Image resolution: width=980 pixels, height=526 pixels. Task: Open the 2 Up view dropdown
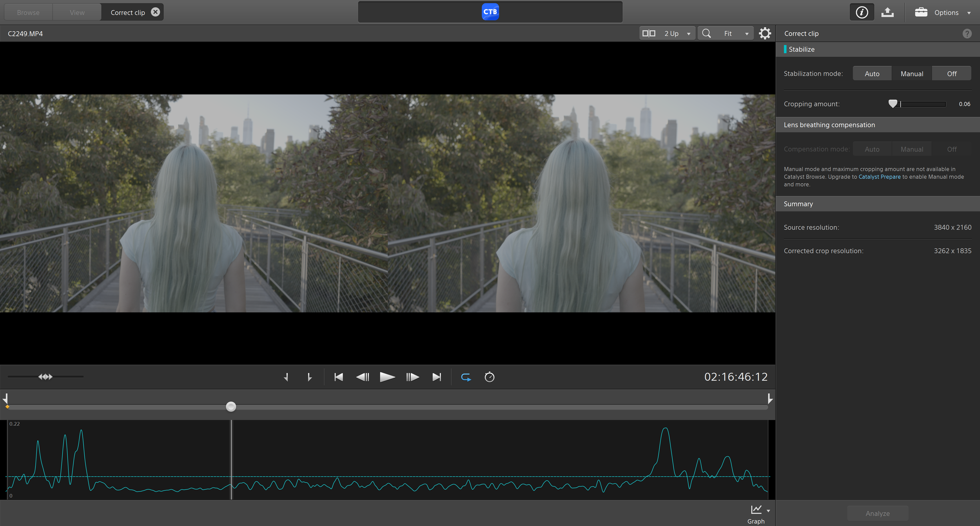tap(688, 33)
